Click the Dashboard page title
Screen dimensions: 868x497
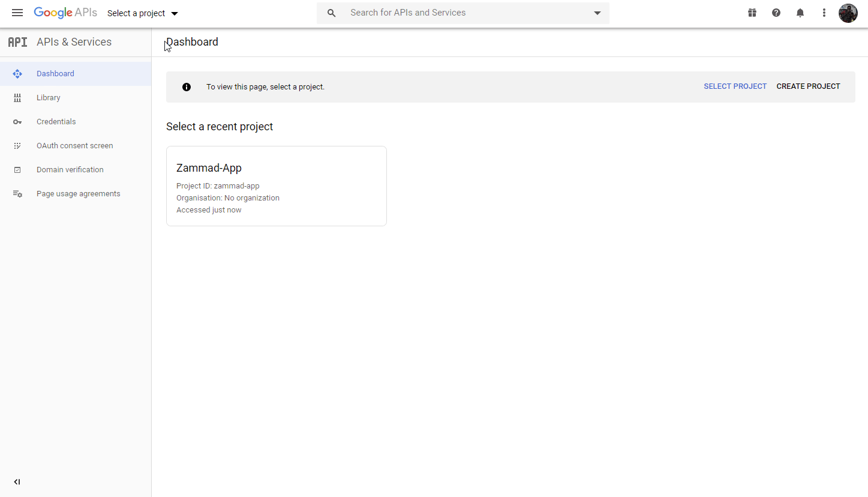click(x=192, y=42)
